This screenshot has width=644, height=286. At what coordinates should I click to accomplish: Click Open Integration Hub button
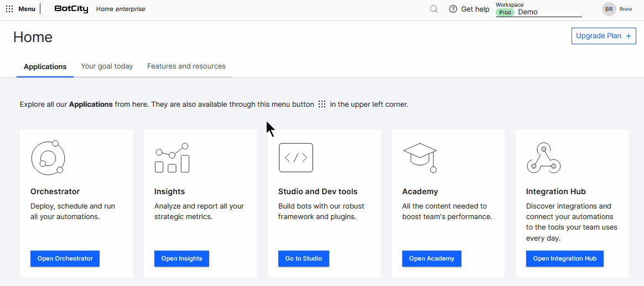(565, 258)
